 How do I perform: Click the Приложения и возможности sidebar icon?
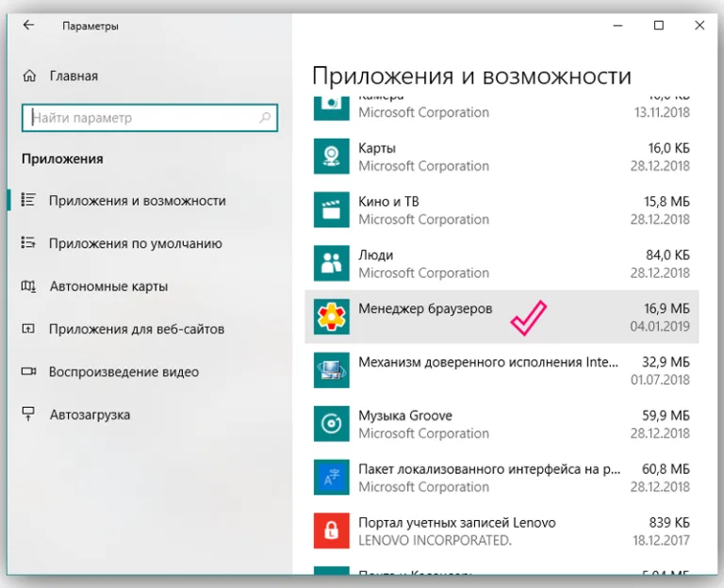tap(28, 200)
